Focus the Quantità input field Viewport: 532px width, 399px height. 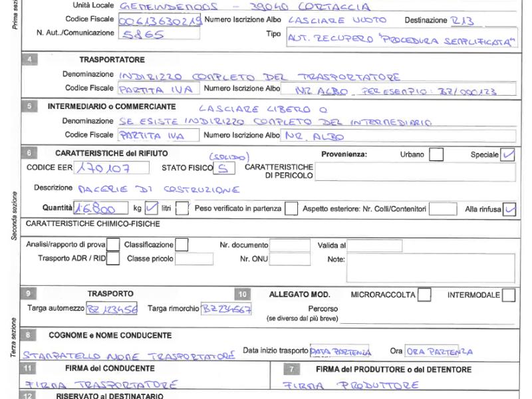coord(98,209)
